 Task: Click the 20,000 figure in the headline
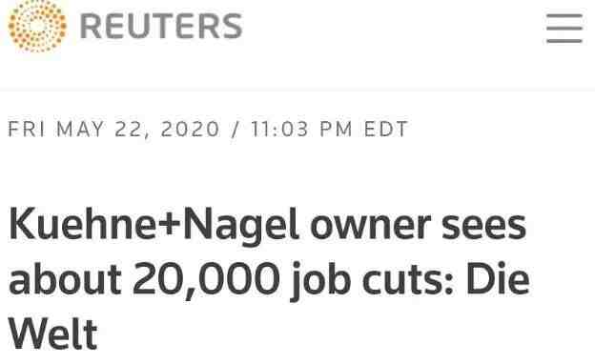point(206,280)
